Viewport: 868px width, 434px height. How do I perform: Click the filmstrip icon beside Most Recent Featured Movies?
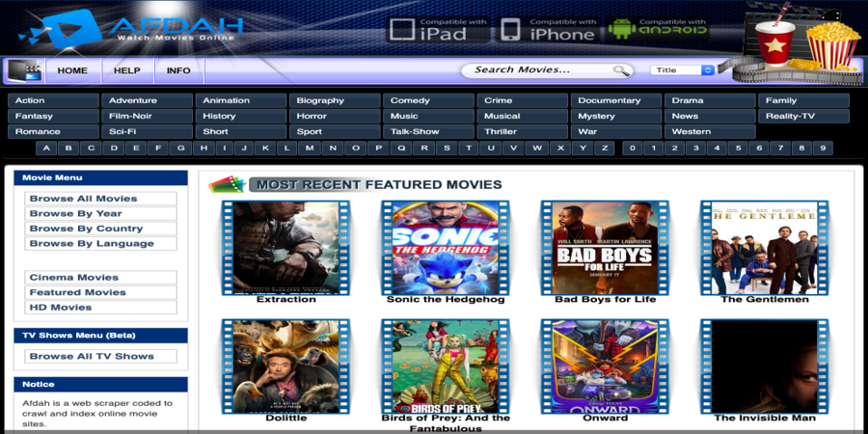227,184
